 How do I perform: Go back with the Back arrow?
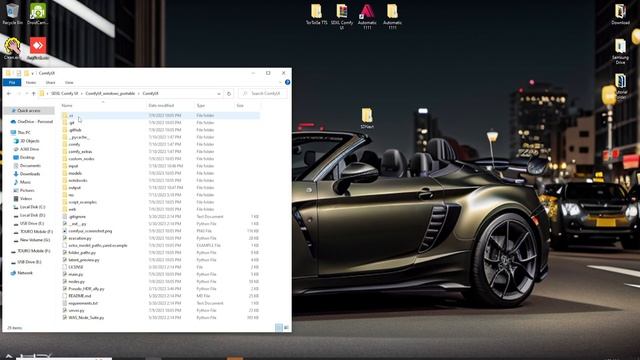pos(9,93)
